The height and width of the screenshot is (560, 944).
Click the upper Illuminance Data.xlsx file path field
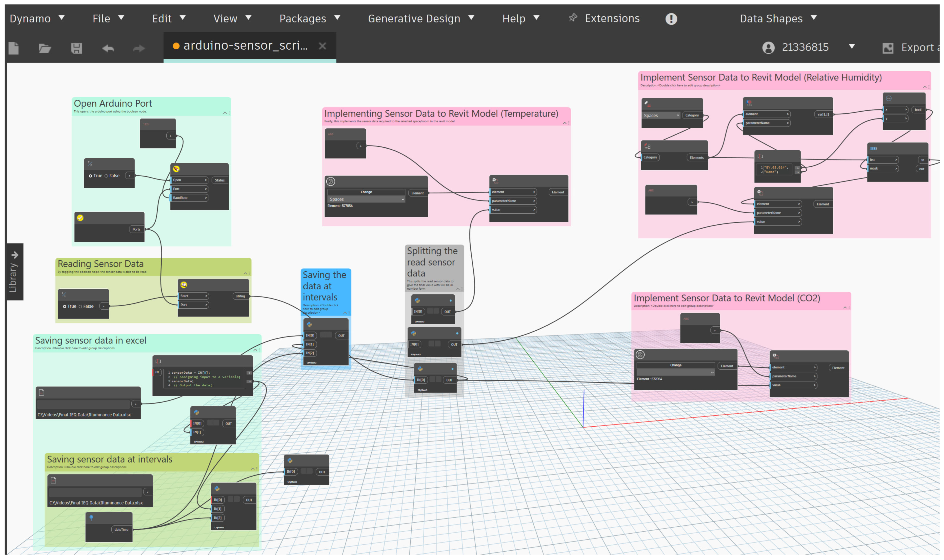(83, 404)
